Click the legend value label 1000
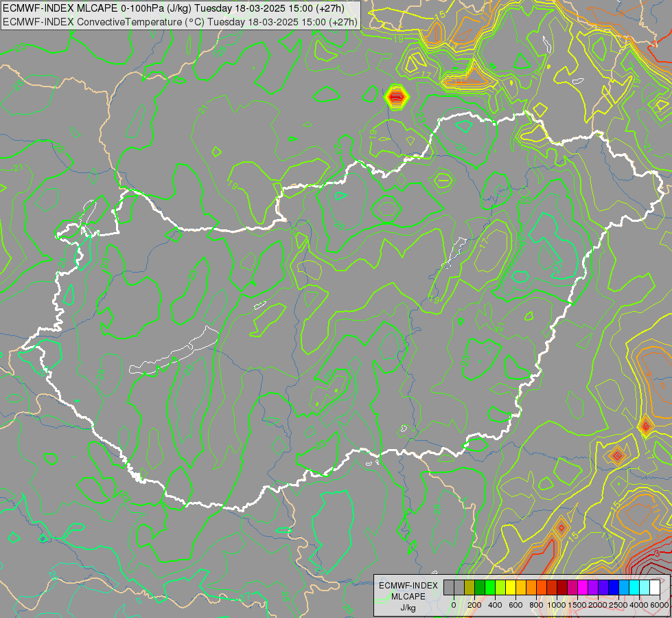 [x=557, y=605]
